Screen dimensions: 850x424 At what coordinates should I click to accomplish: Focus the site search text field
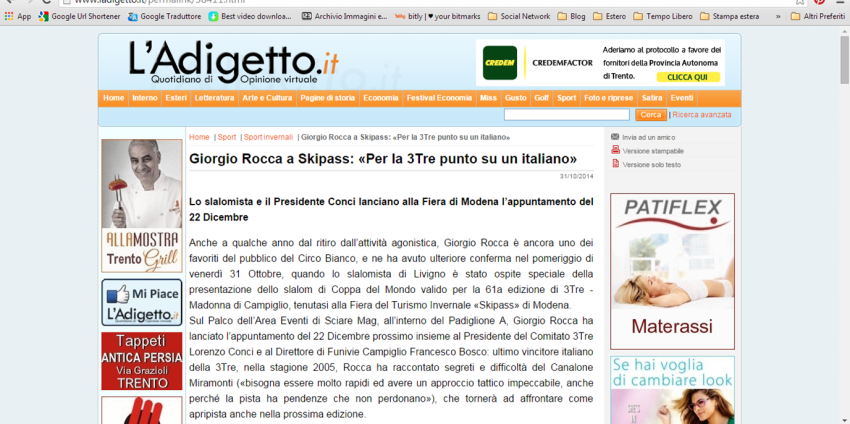(566, 115)
